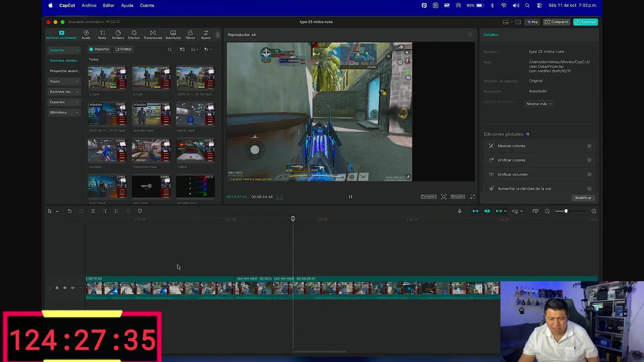Open the Archivo menu
The width and height of the screenshot is (644, 362).
(x=89, y=6)
